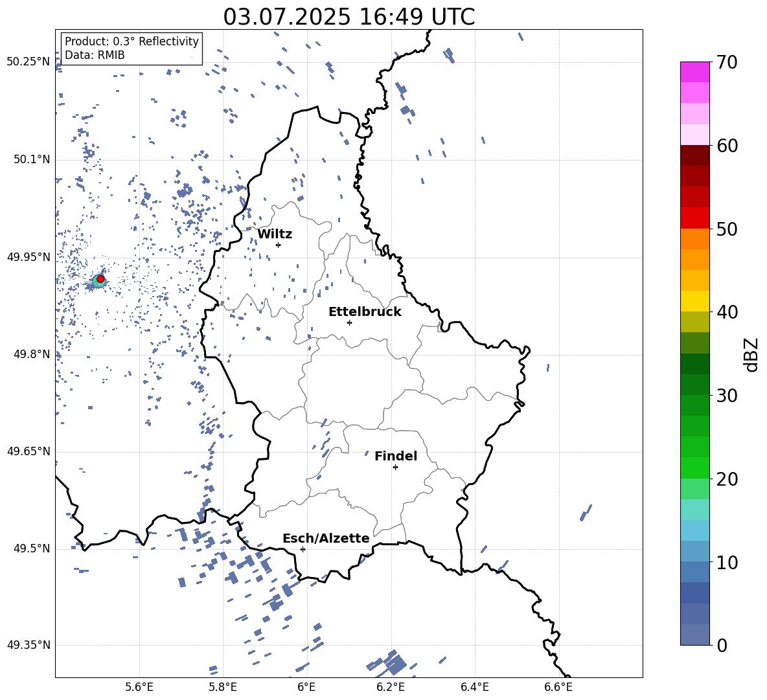Click the bright red colorbar segment above 50
Viewport: 767px width, 700px height.
click(x=695, y=218)
